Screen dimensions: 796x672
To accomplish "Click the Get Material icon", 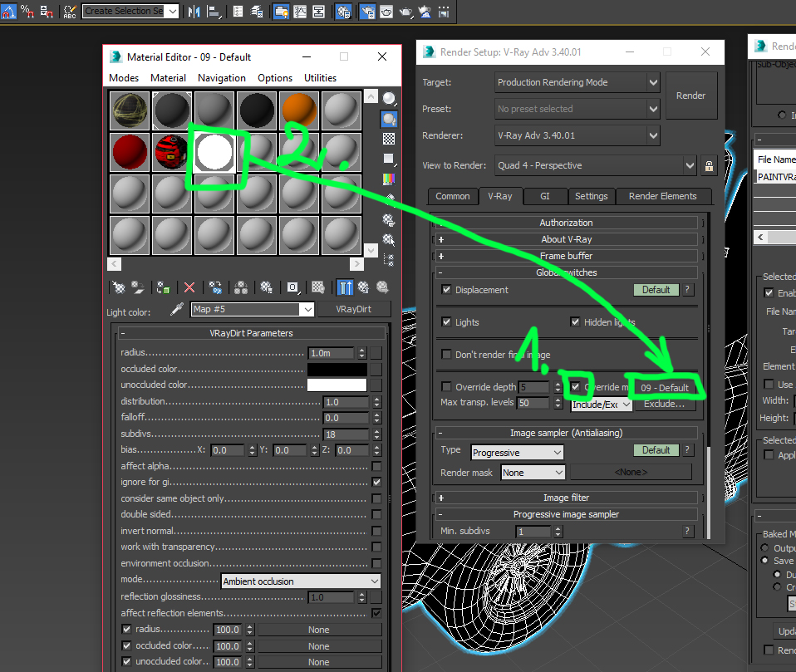I will tap(119, 287).
